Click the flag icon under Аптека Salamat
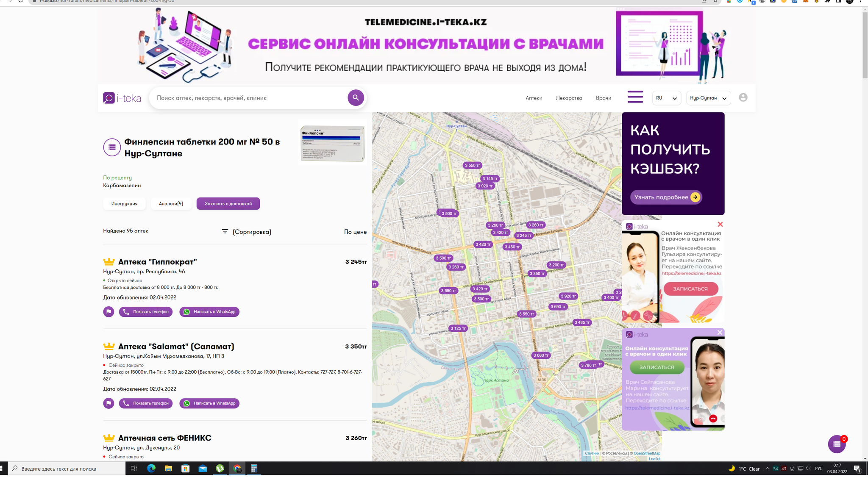 [x=108, y=403]
